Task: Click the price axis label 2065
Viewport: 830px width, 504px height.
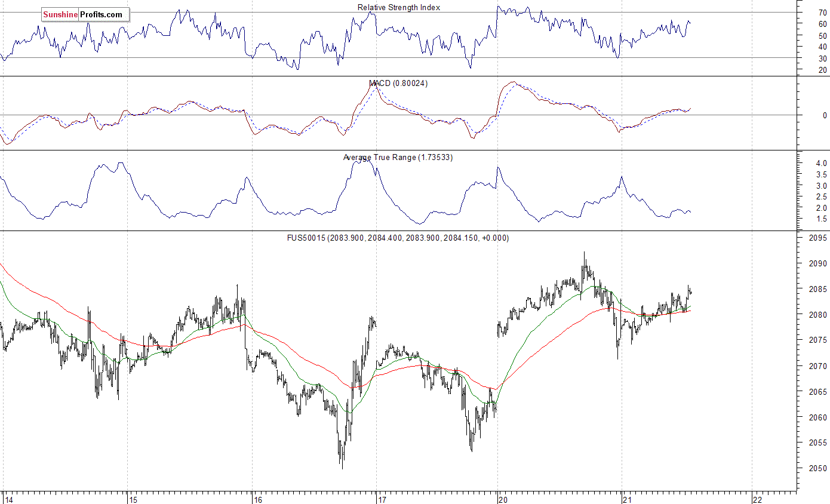Action: tap(819, 392)
